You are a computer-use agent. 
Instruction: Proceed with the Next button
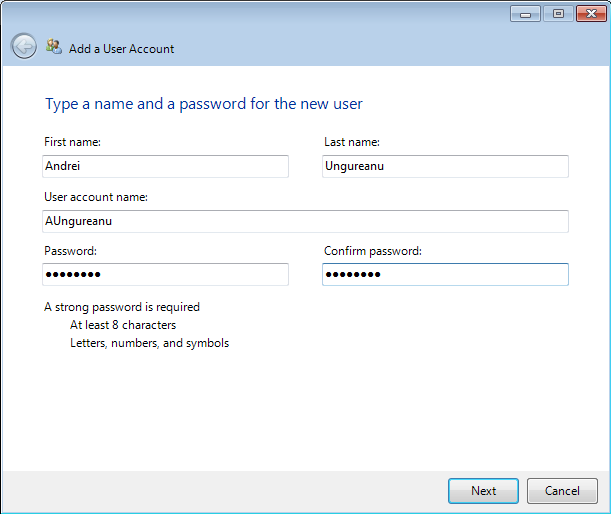point(483,491)
